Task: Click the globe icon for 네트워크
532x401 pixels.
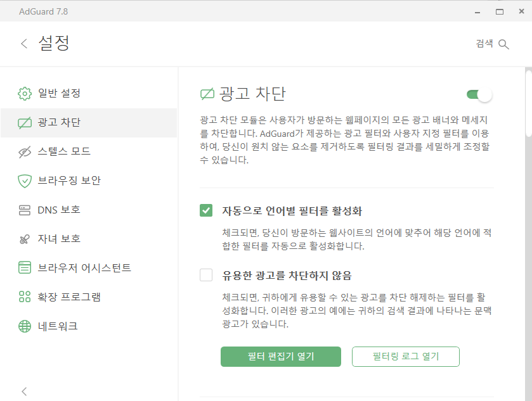Action: 25,326
